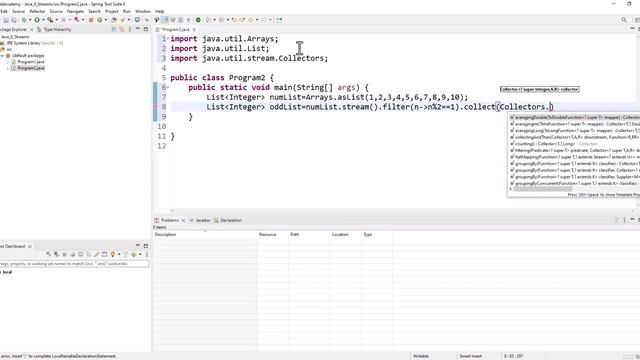Screen dimensions: 640x360
Task: Sort Problems by Resource column header
Action: (273, 234)
